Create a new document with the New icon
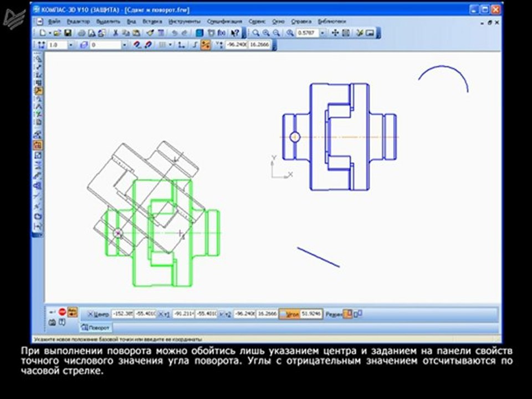The image size is (532, 399). 43,33
